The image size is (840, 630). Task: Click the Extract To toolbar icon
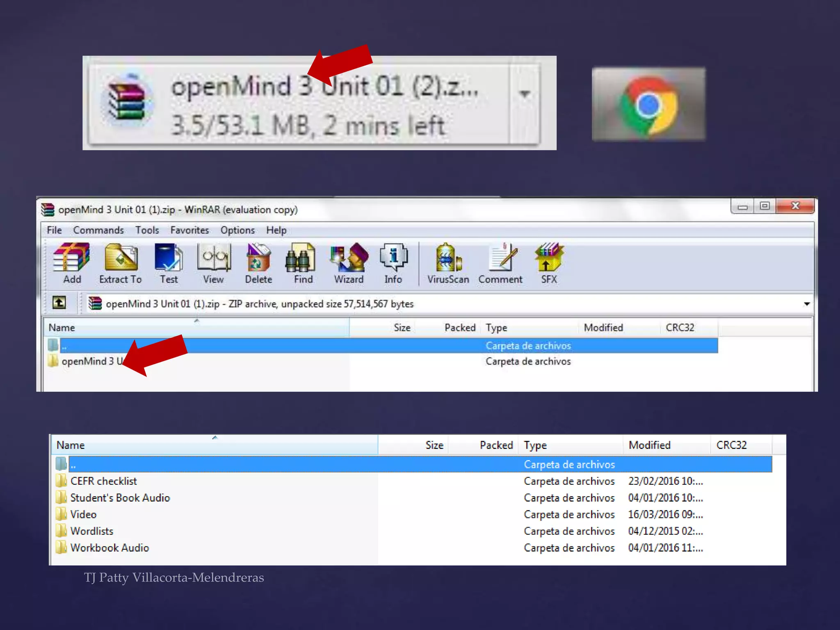tap(121, 262)
